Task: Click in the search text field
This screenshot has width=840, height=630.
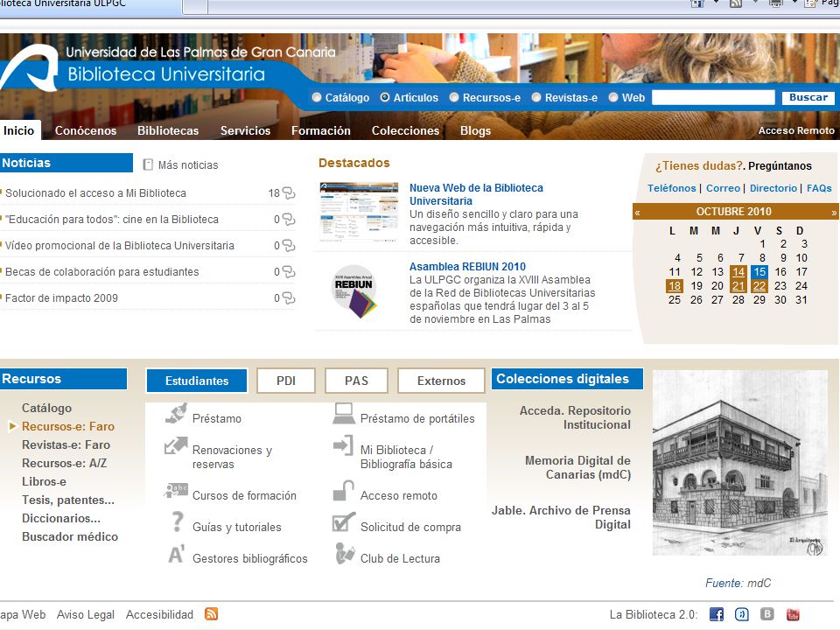Action: click(713, 97)
